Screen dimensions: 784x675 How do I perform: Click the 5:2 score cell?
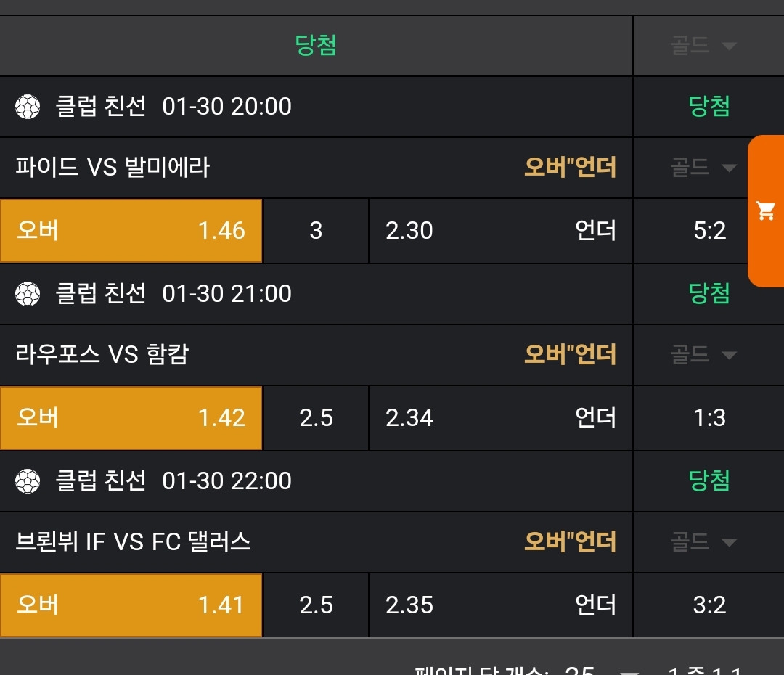click(x=709, y=231)
